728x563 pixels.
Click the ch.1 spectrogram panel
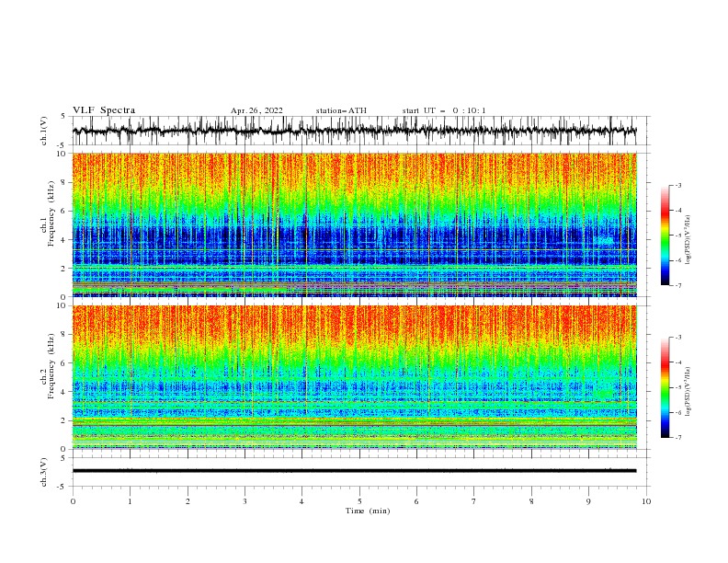tap(355, 224)
